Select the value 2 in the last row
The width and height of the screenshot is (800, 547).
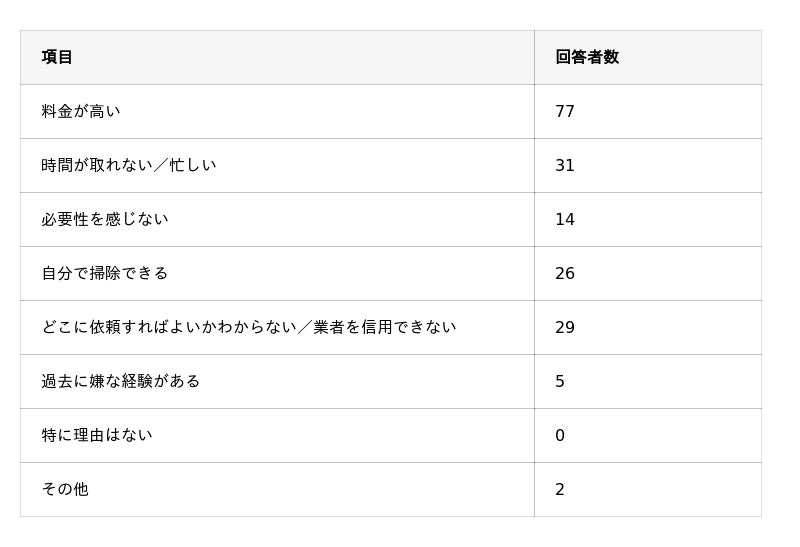[x=560, y=489]
